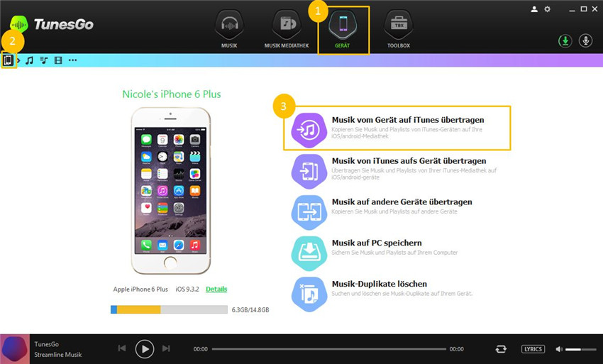Toggle the repeat mode
The height and width of the screenshot is (364, 603).
click(x=501, y=349)
